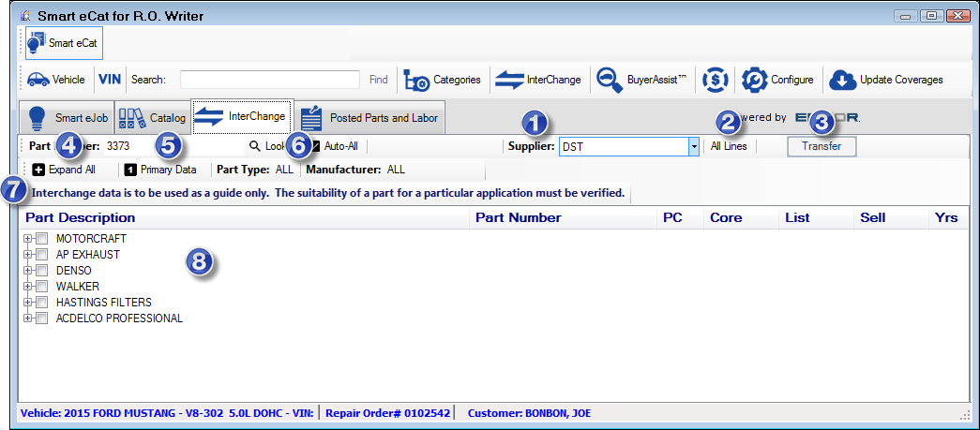Click the VIN toolbar button
Viewport: 980px width, 430px height.
[110, 80]
